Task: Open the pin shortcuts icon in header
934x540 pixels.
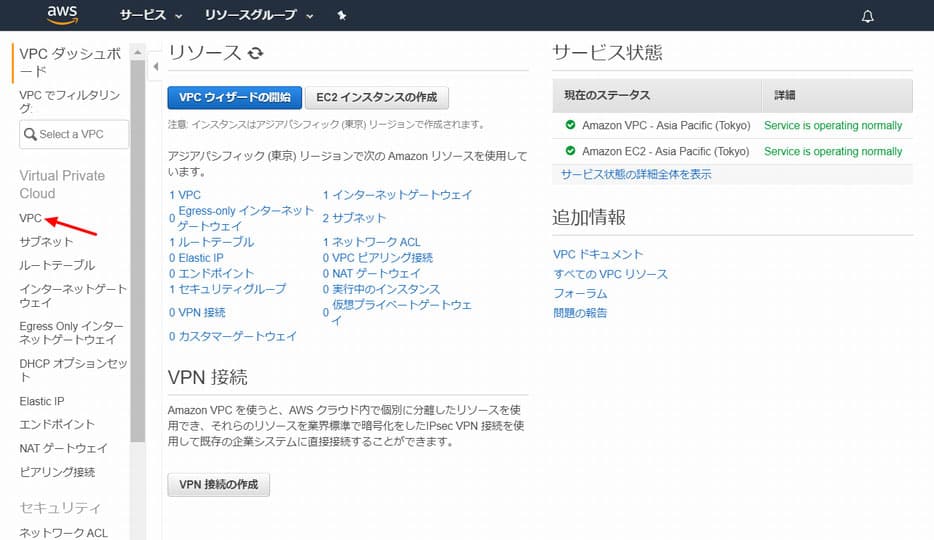Action: click(x=341, y=15)
